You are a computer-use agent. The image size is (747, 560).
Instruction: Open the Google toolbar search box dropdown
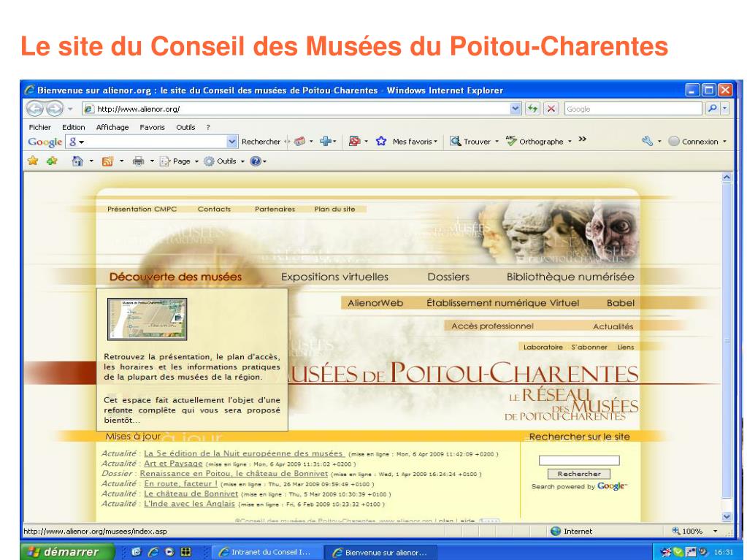231,142
